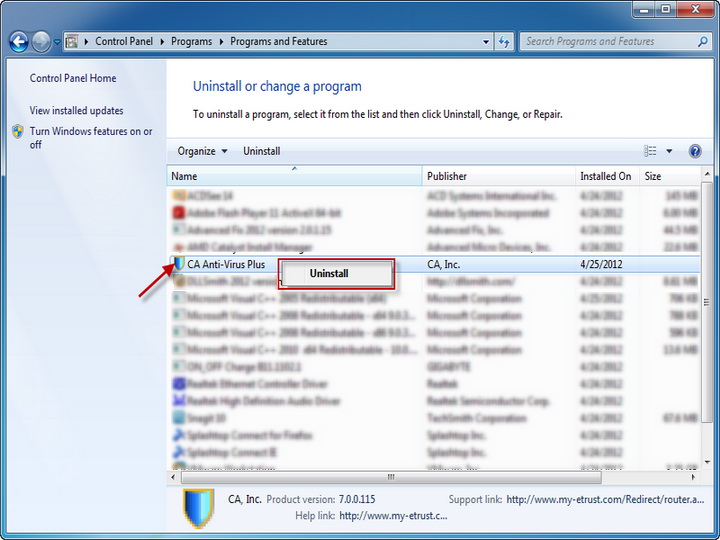Open Control Panel Home link
720x540 pixels.
73,78
